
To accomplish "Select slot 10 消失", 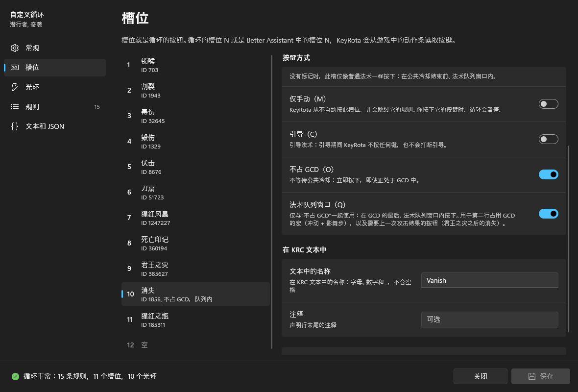I will pos(195,294).
